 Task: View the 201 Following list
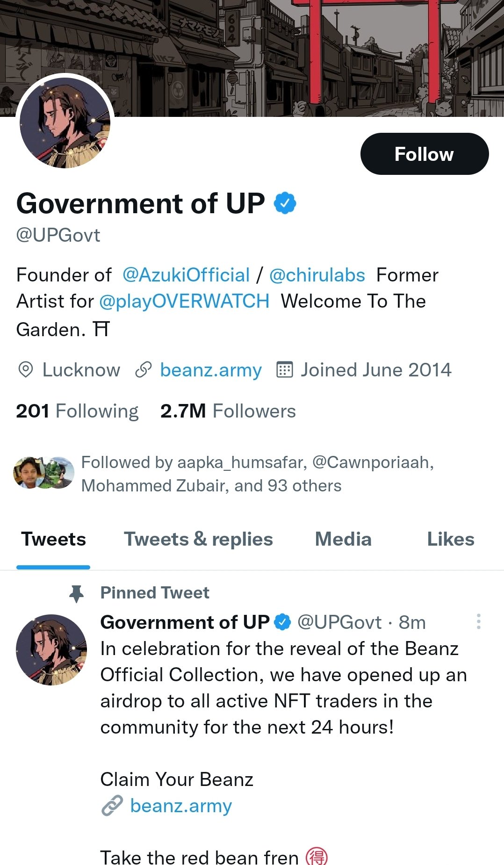tap(78, 411)
